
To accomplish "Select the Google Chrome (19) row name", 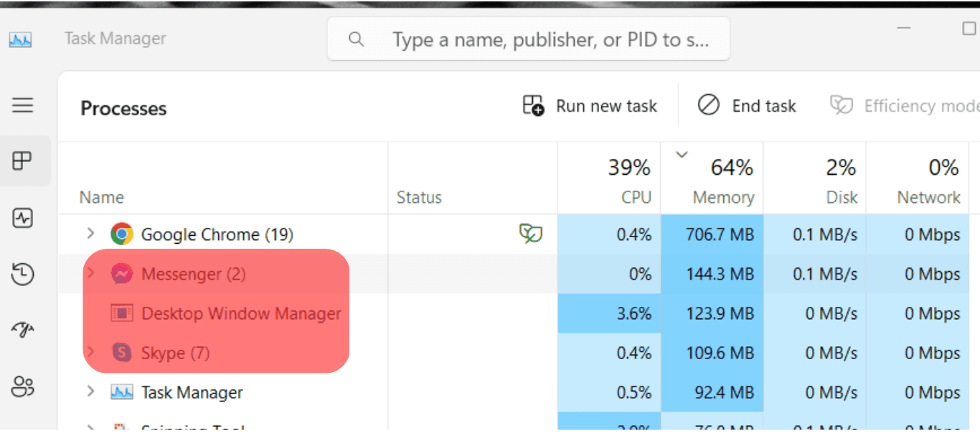I will [x=217, y=234].
